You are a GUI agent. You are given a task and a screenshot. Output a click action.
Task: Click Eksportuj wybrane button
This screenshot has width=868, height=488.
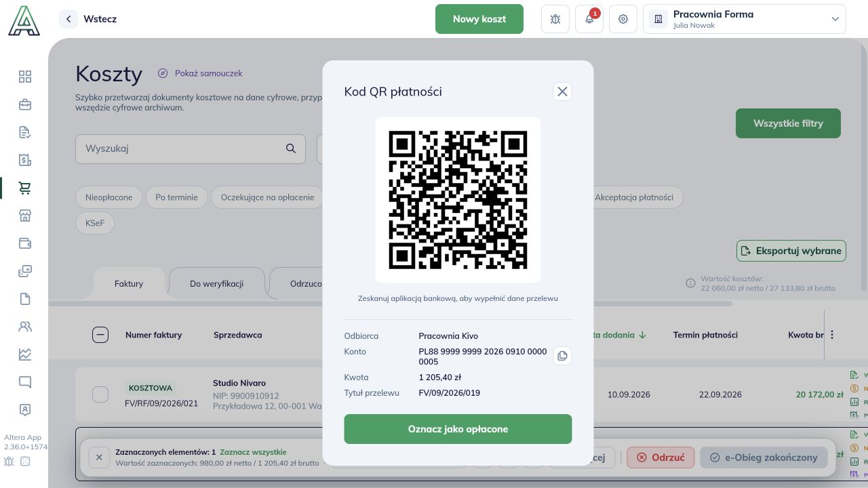[x=791, y=251]
